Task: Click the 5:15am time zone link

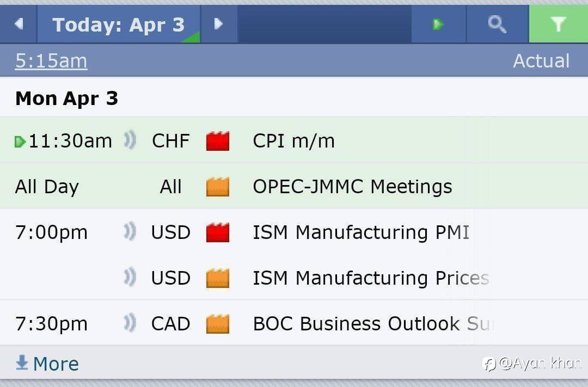Action: (x=51, y=61)
